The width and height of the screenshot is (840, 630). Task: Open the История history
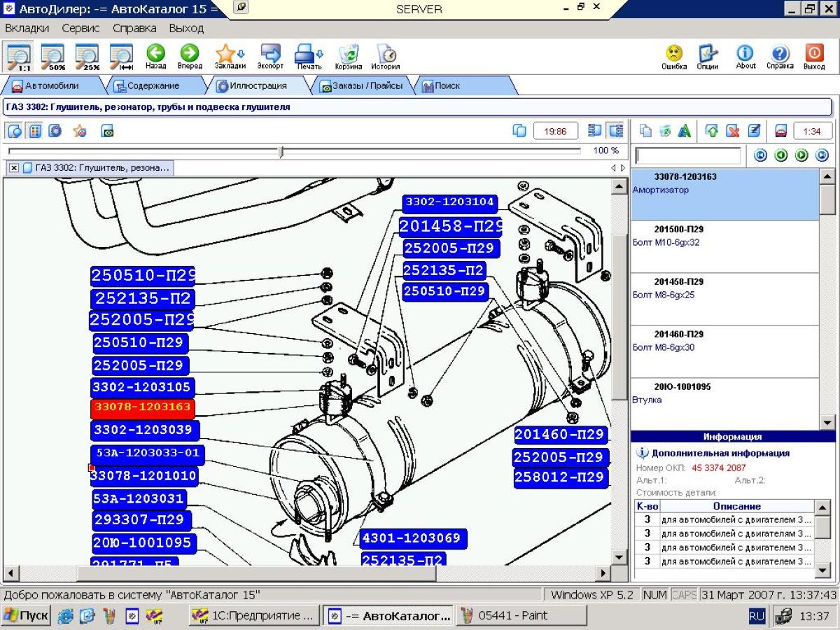click(386, 57)
